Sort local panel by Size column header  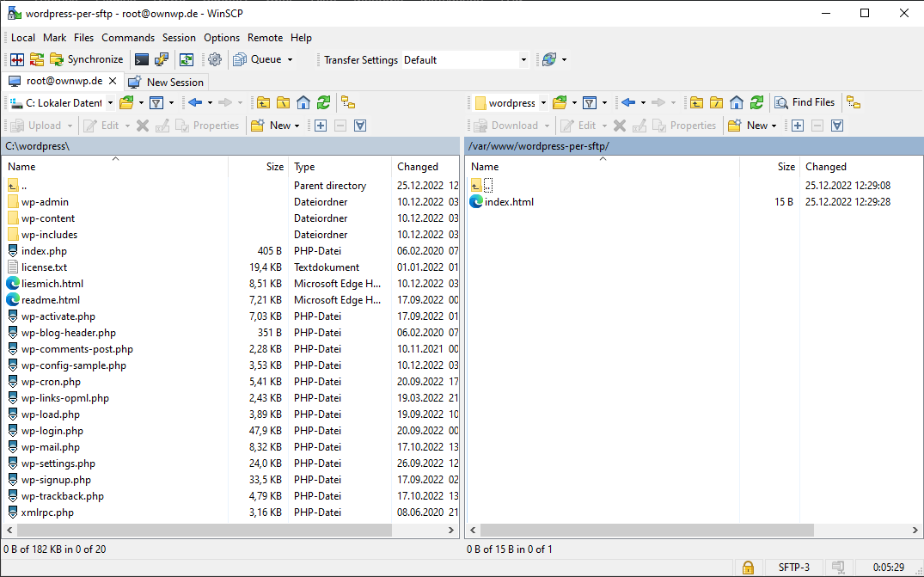pos(258,167)
